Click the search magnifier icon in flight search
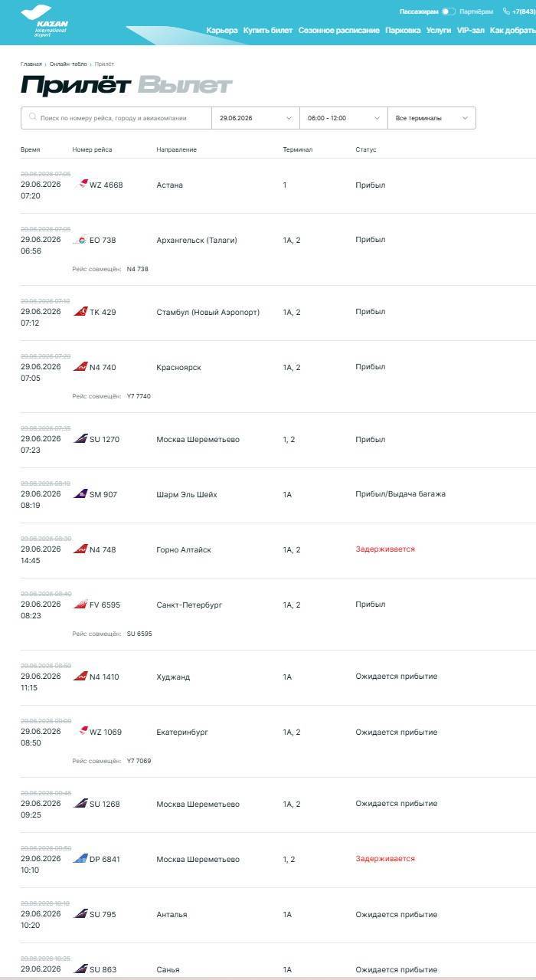536x980 pixels. pos(32,118)
